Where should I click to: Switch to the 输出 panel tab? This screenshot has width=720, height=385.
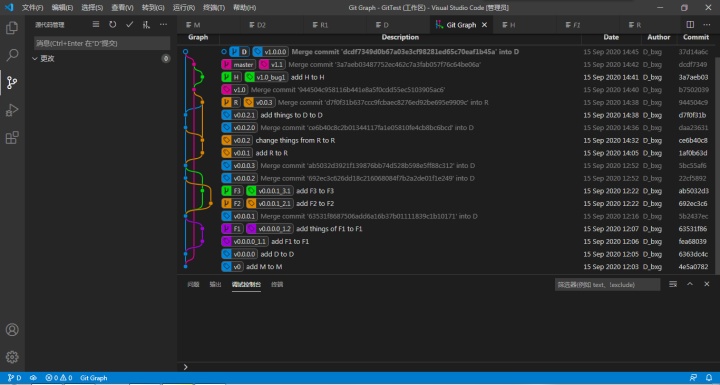[215, 284]
